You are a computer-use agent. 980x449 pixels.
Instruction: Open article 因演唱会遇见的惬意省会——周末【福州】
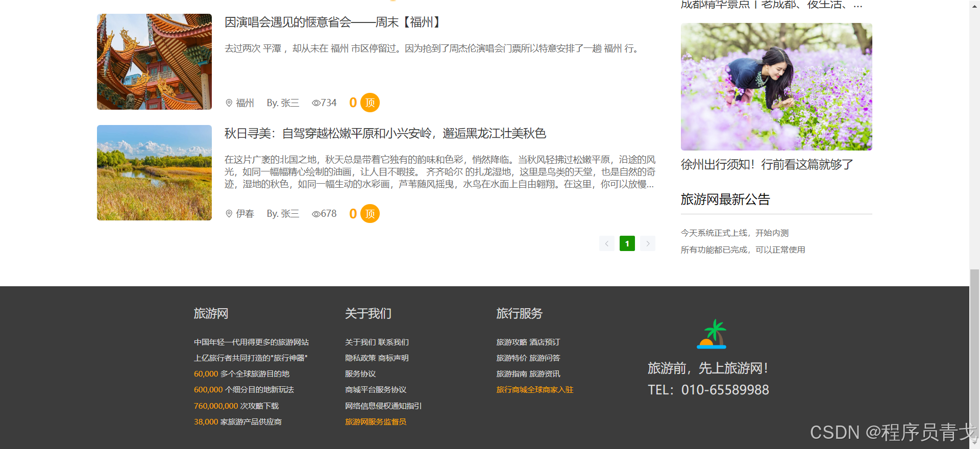pyautogui.click(x=333, y=22)
